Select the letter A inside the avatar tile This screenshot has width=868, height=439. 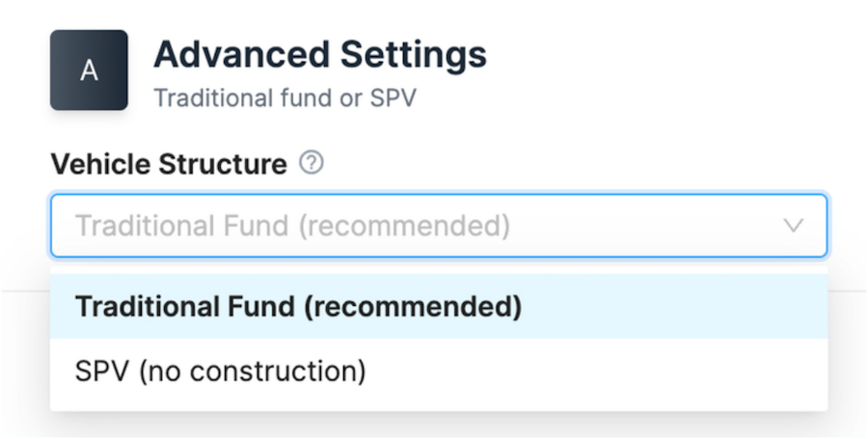point(89,70)
